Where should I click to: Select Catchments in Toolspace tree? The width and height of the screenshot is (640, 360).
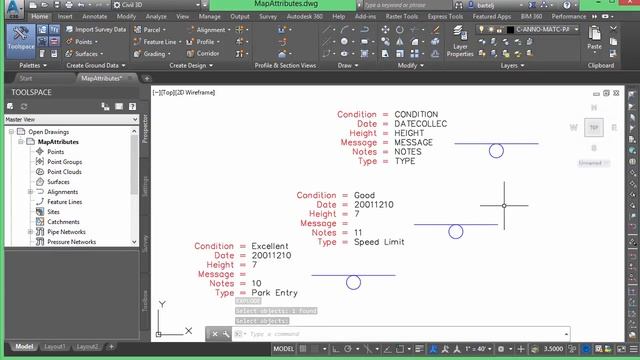(x=63, y=222)
